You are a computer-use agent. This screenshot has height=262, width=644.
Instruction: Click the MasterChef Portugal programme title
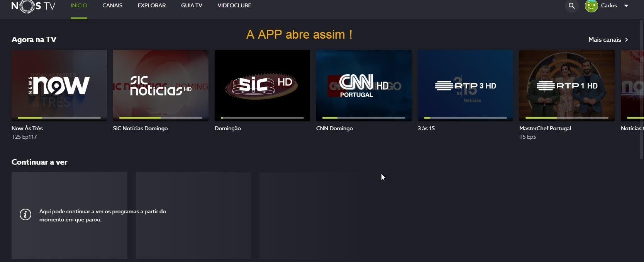(545, 128)
